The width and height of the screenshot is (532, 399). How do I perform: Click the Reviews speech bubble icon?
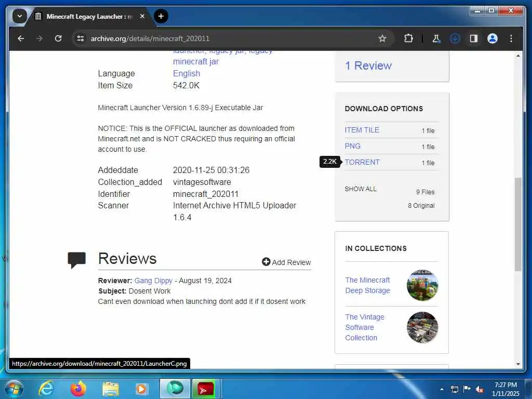pyautogui.click(x=77, y=260)
